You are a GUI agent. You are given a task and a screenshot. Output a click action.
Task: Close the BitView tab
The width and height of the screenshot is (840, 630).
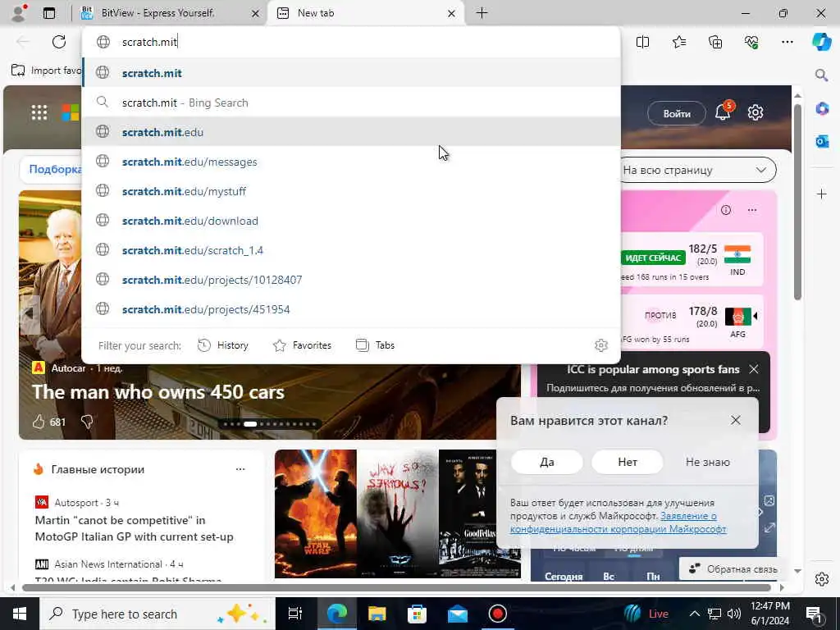(256, 13)
